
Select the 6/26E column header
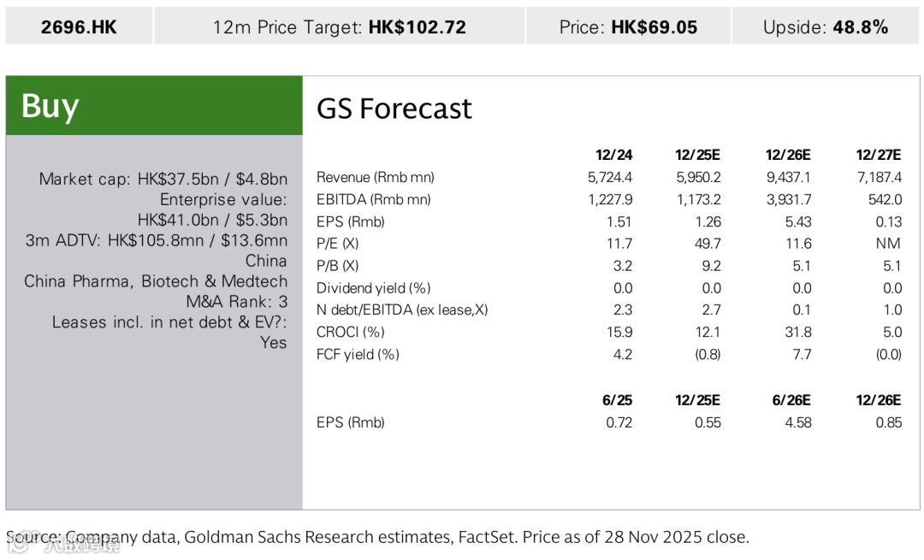(x=791, y=400)
